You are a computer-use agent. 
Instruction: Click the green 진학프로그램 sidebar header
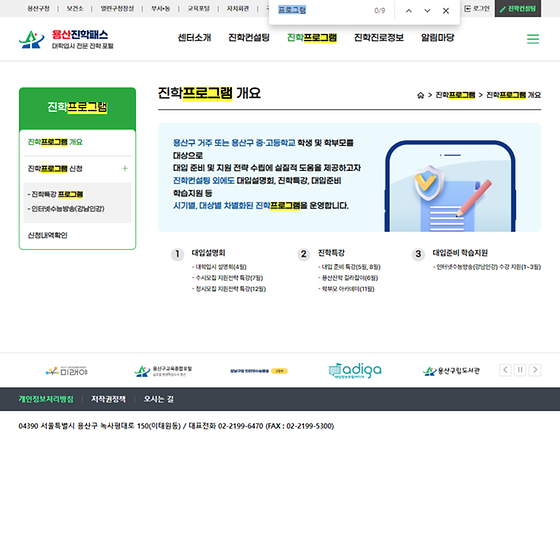tap(77, 107)
